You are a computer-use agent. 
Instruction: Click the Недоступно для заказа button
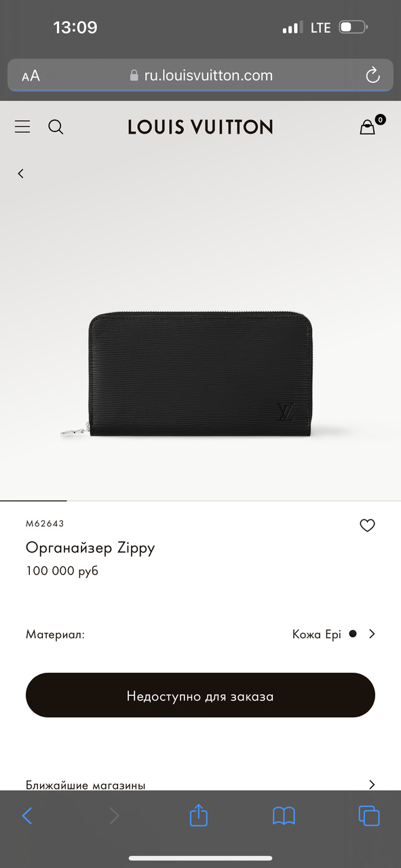tap(200, 695)
